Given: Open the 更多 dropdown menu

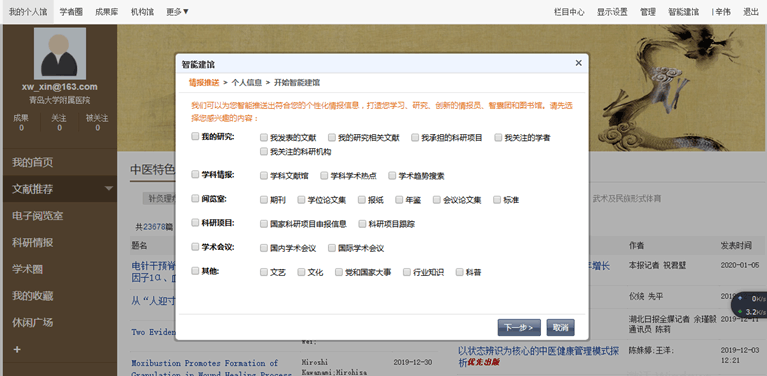Looking at the screenshot, I should [x=178, y=12].
